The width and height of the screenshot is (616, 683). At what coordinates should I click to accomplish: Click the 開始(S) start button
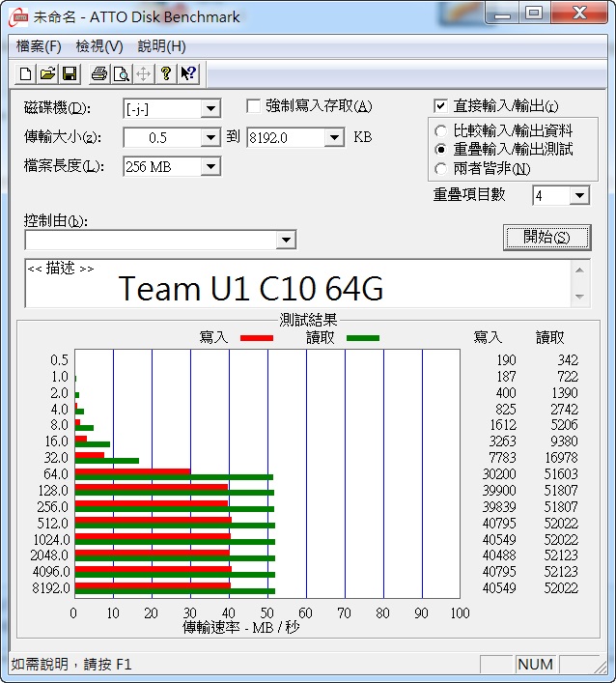[x=546, y=238]
